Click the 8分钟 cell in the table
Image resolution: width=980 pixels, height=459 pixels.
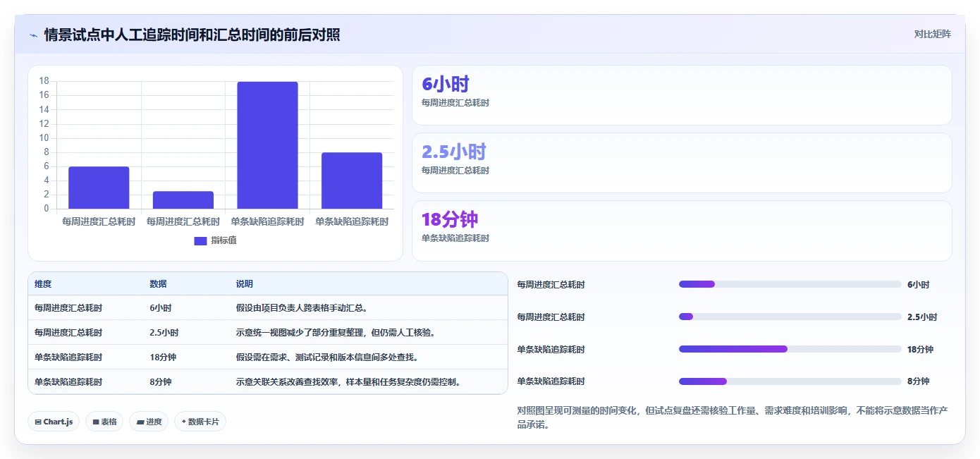(x=160, y=382)
